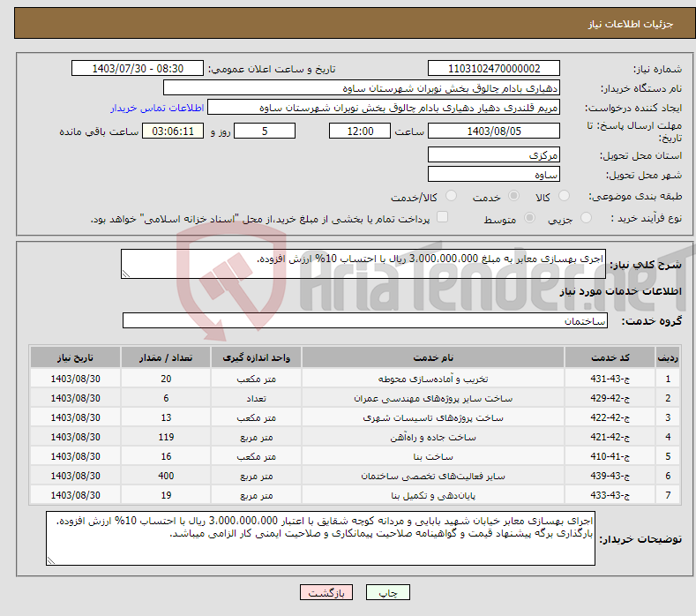Select the جزیی purchase type radio

(x=586, y=218)
